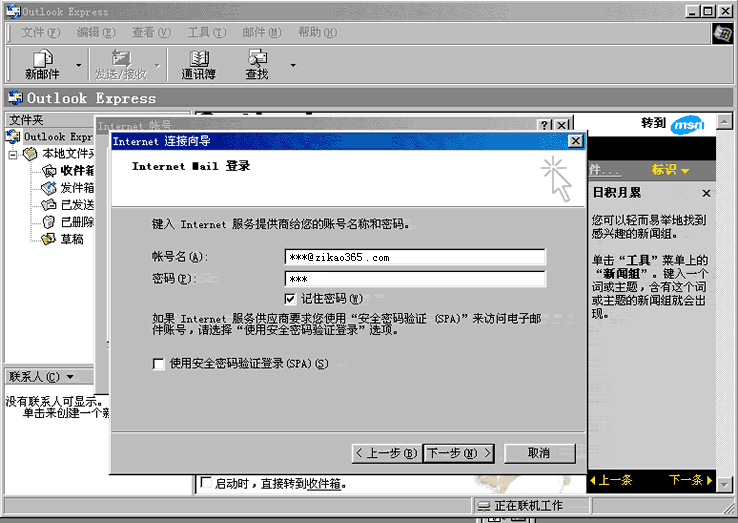Click the Find (查找) toolbar icon
This screenshot has width=738, height=523.
pyautogui.click(x=257, y=64)
